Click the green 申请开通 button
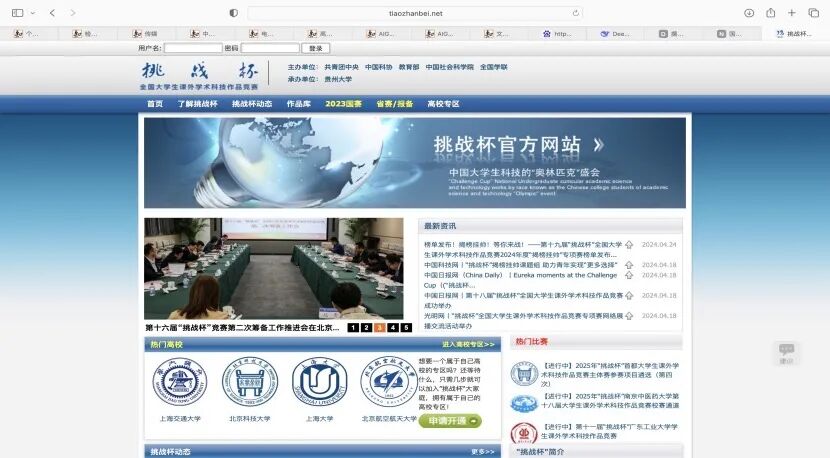Image resolution: width=830 pixels, height=458 pixels. point(450,421)
